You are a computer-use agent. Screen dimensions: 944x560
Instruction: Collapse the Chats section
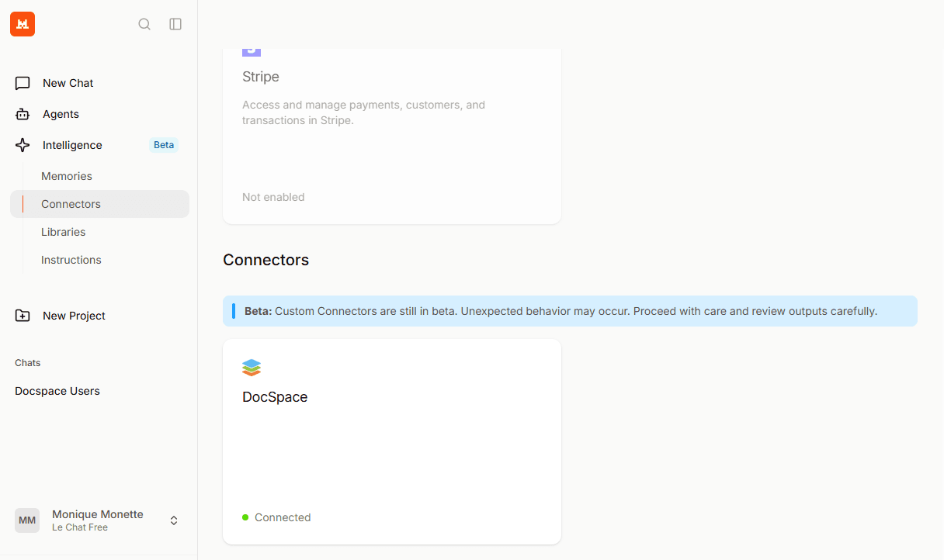[x=27, y=362]
